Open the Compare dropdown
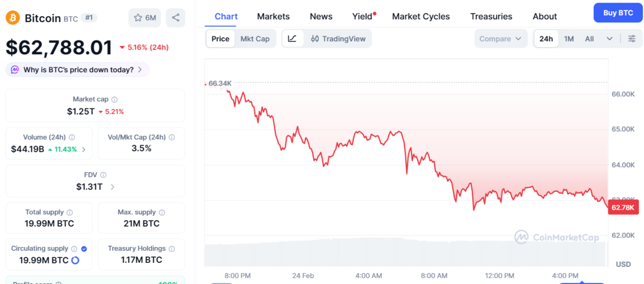 pyautogui.click(x=500, y=39)
